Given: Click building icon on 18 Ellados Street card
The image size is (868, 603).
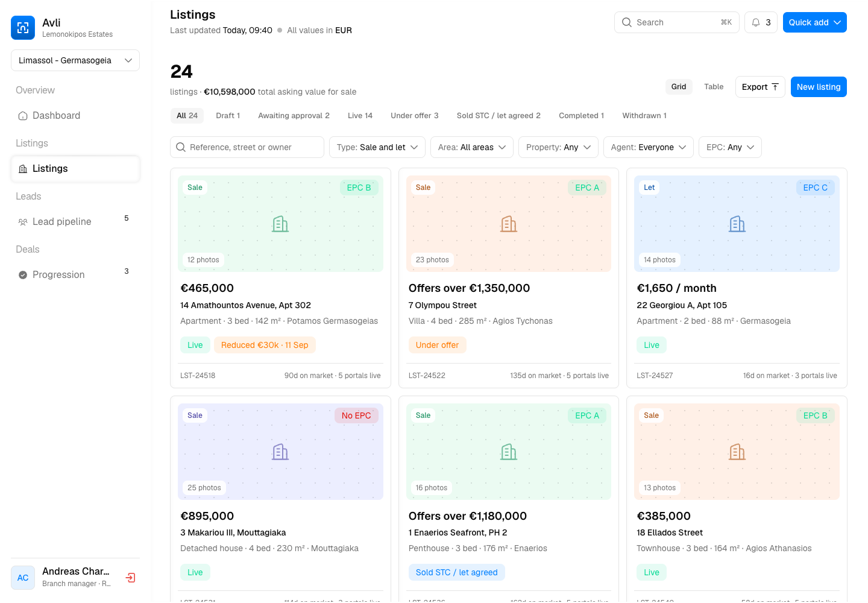Looking at the screenshot, I should [737, 452].
